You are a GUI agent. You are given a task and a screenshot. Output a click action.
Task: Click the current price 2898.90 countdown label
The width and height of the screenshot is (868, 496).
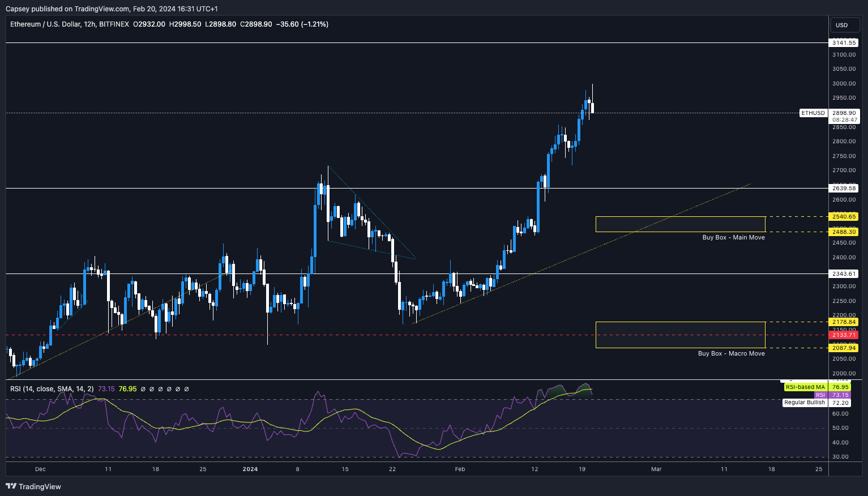click(x=844, y=116)
